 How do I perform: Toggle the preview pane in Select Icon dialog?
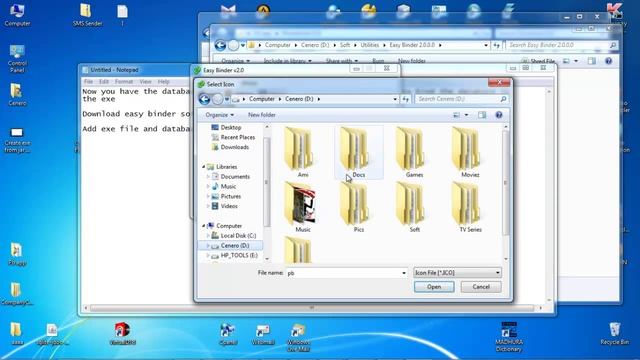[482, 115]
